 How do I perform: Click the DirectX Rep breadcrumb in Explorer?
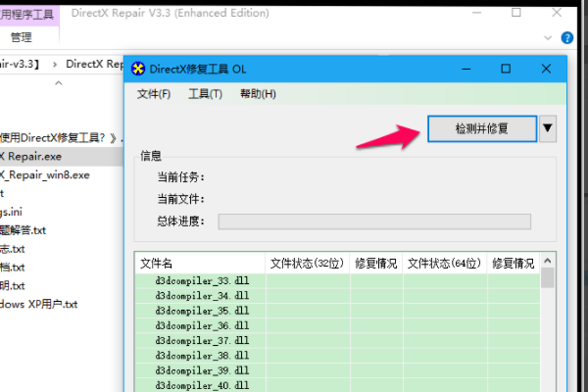[94, 64]
